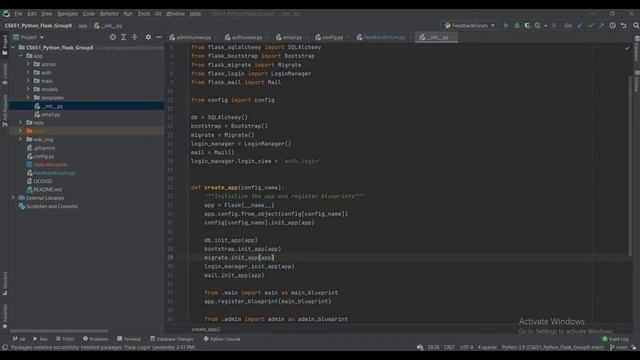Toggle the Project tool window stripe button
Viewport: 640px width, 360px height.
click(x=4, y=45)
